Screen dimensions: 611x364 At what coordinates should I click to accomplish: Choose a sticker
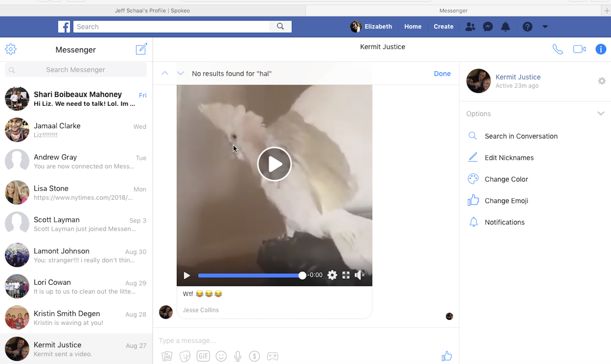[x=185, y=356]
